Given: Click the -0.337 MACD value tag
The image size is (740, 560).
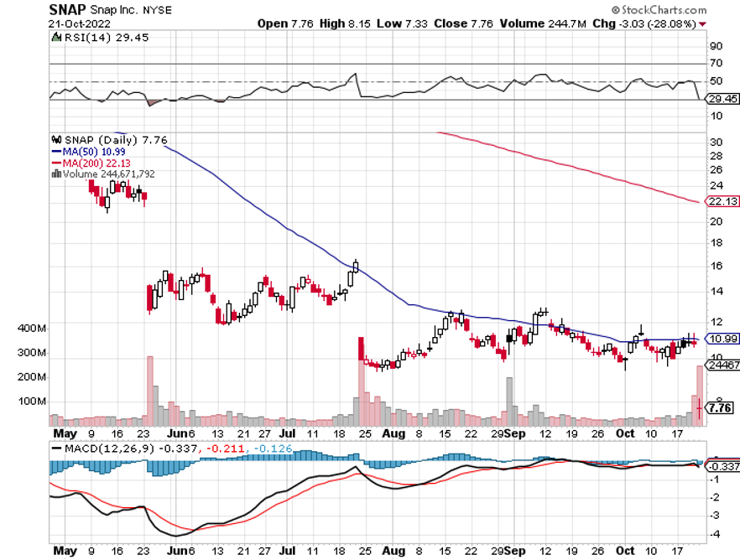Looking at the screenshot, I should (x=722, y=466).
